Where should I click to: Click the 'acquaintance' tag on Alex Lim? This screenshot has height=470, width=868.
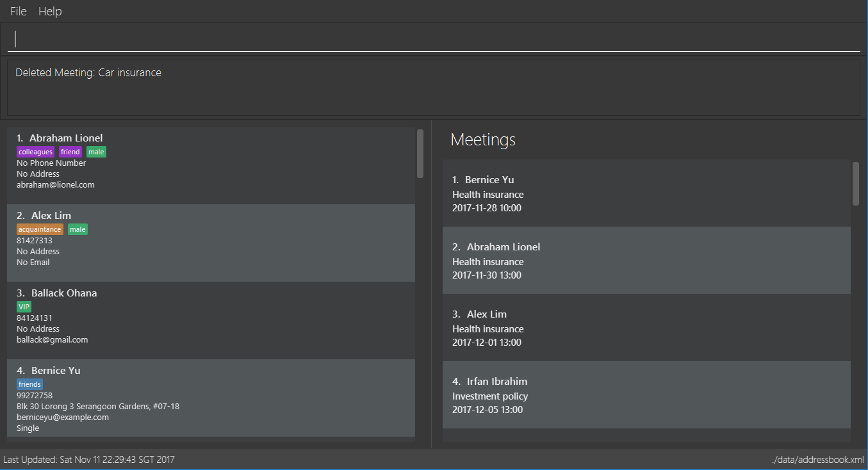40,229
